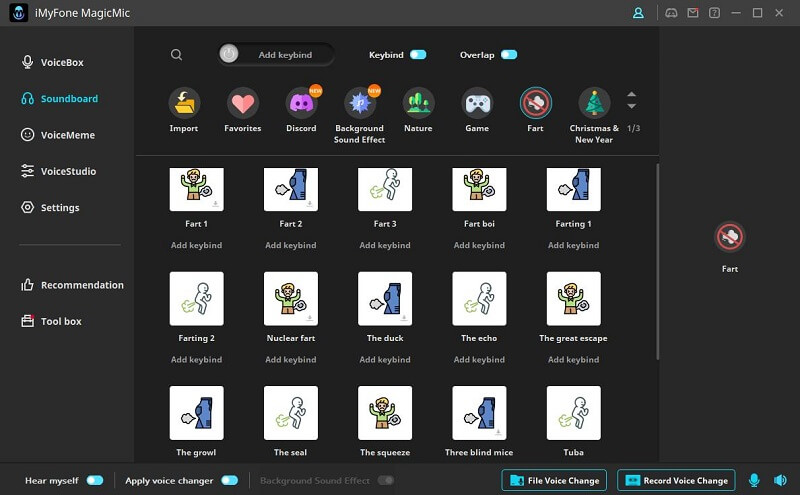Play the Farting 2 sound thumbnail

pos(196,299)
